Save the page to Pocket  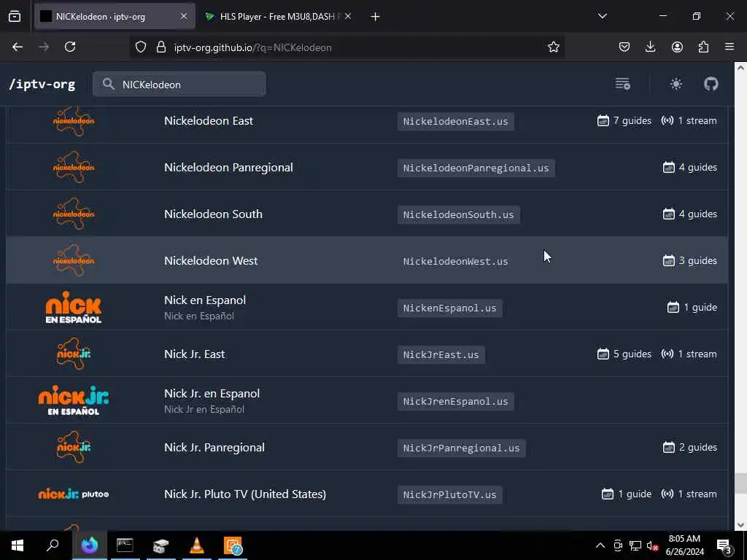click(624, 47)
